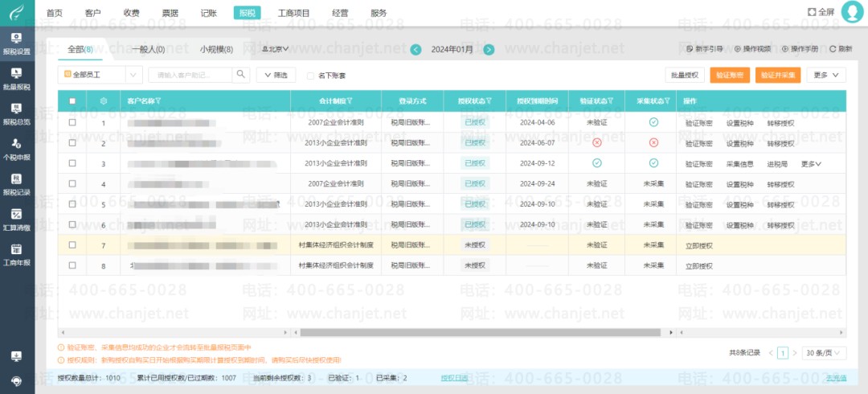The image size is (868, 394).
Task: Open 个税申报 sidebar item
Action: [x=17, y=149]
